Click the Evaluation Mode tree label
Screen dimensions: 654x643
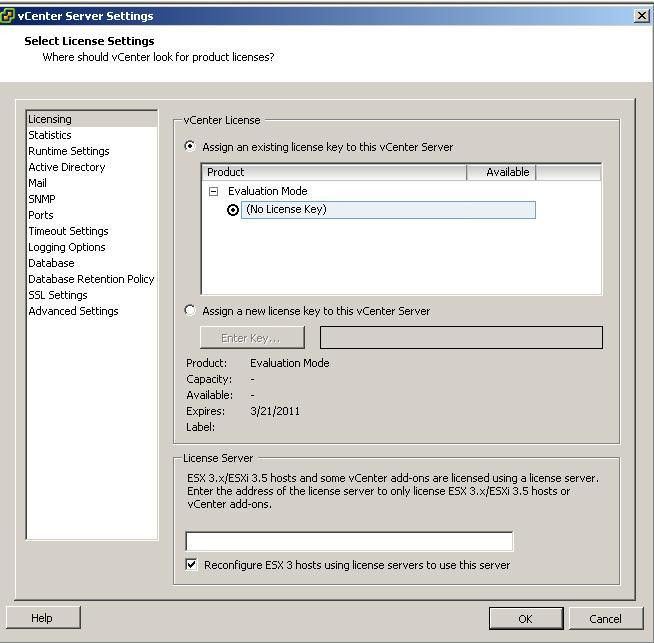267,191
